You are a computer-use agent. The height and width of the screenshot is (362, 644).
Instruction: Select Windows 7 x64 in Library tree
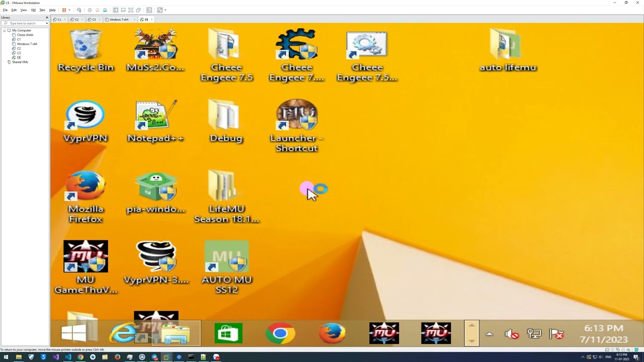click(27, 44)
